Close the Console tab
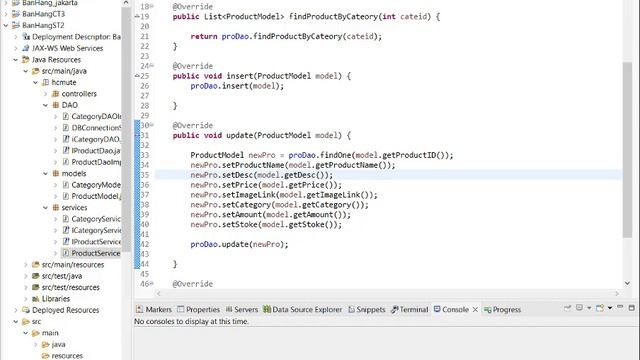The width and height of the screenshot is (640, 360). tap(475, 310)
